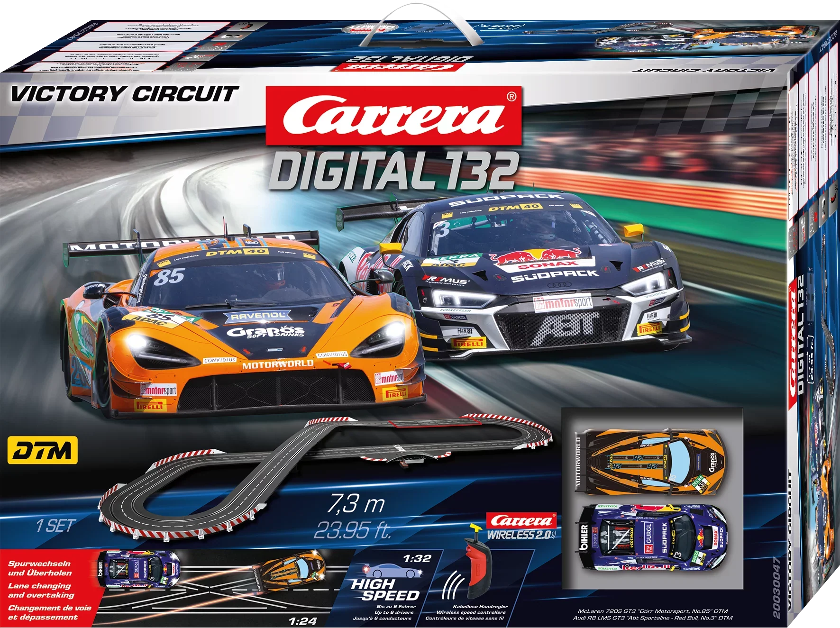Screen dimensions: 840x628
Task: Click the number 85 on McLaren windshield
Action: coord(168,276)
